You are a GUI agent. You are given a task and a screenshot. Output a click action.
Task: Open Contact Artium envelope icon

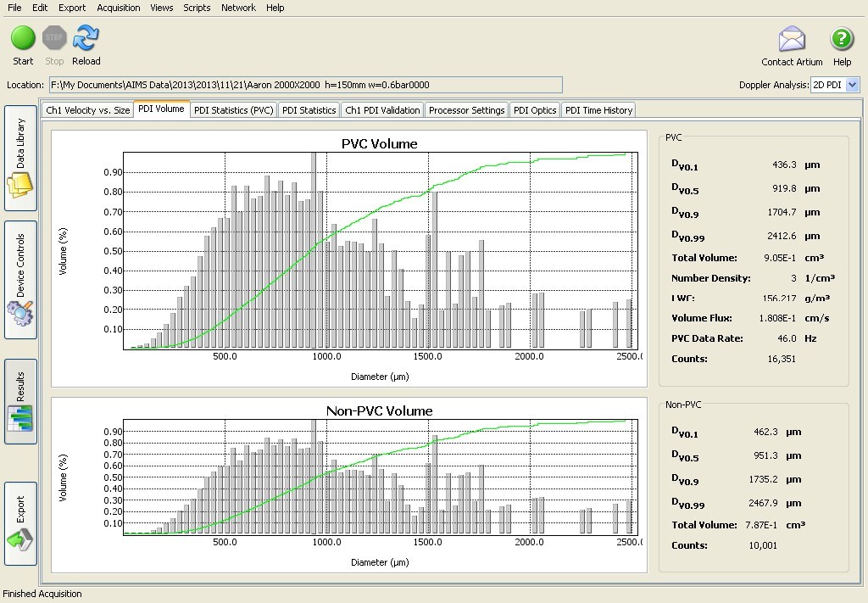[x=792, y=39]
